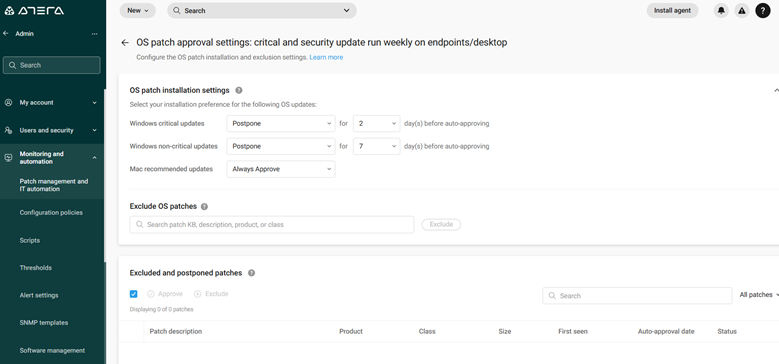Click the Search patch KB input field
Viewport: 779px width, 364px height.
[x=272, y=224]
